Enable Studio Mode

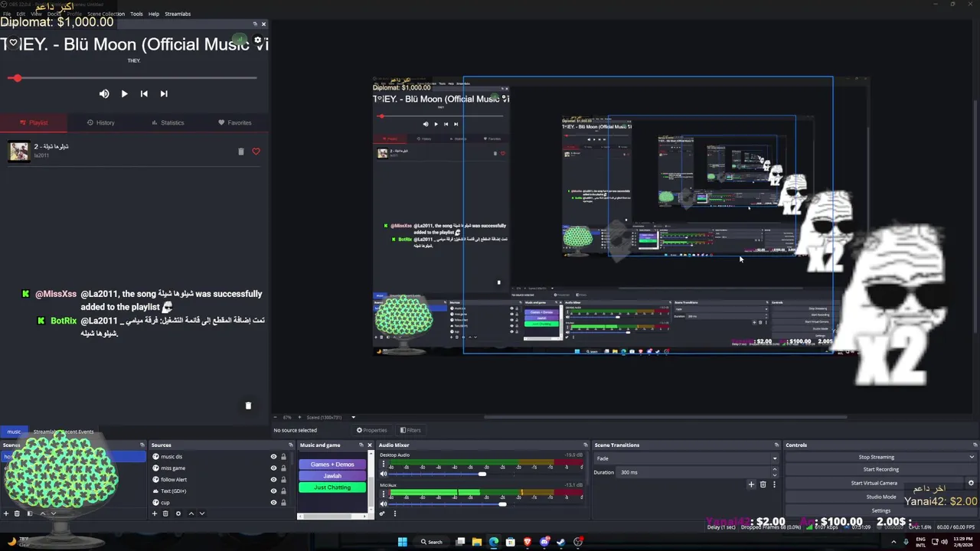880,497
